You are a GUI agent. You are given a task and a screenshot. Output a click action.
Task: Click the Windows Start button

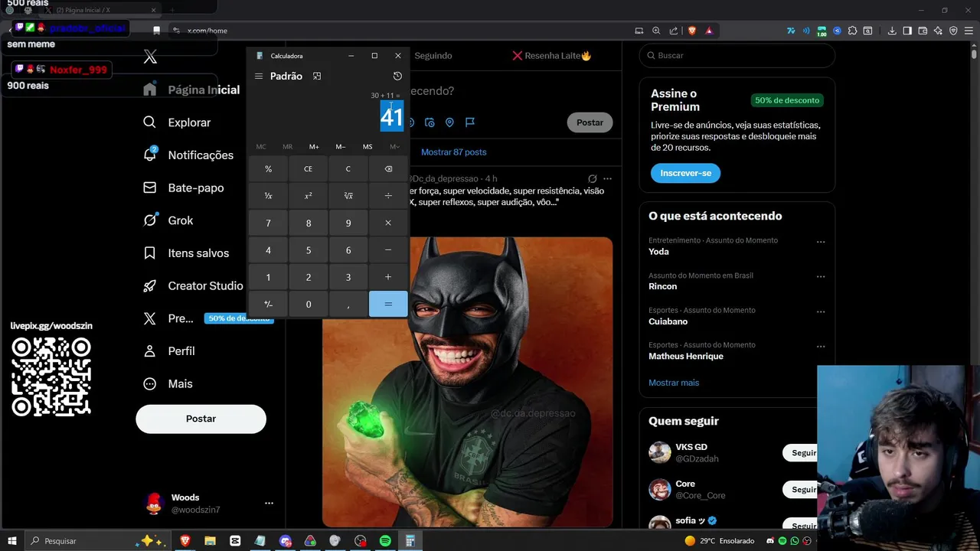(12, 541)
